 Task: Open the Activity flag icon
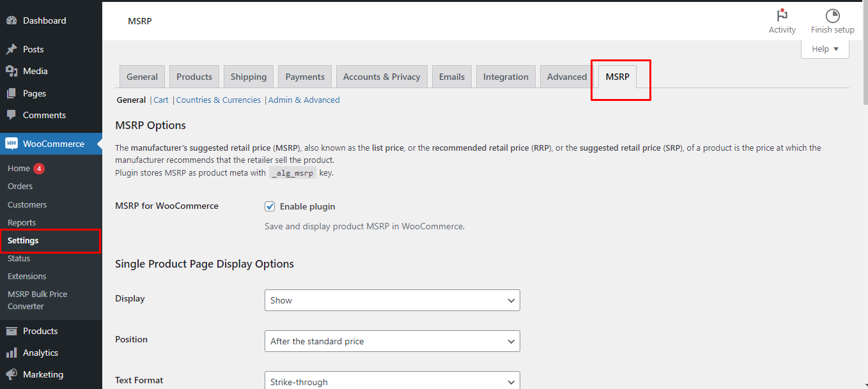pos(782,16)
